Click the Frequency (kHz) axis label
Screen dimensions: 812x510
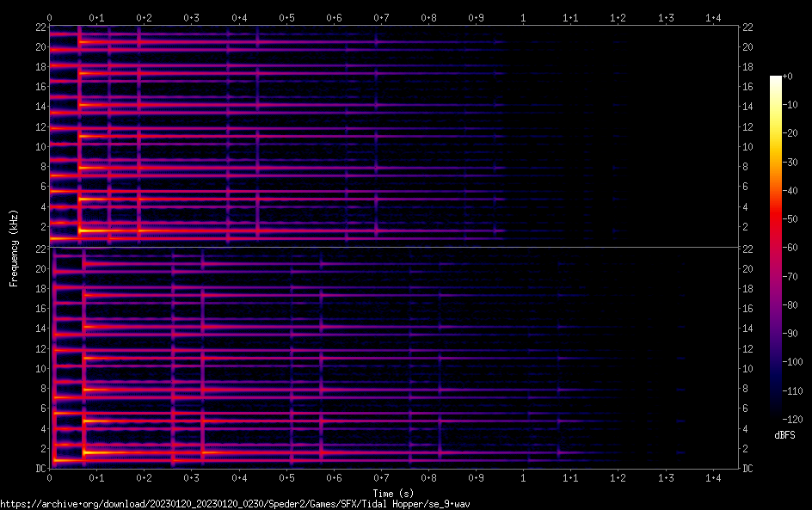point(14,248)
